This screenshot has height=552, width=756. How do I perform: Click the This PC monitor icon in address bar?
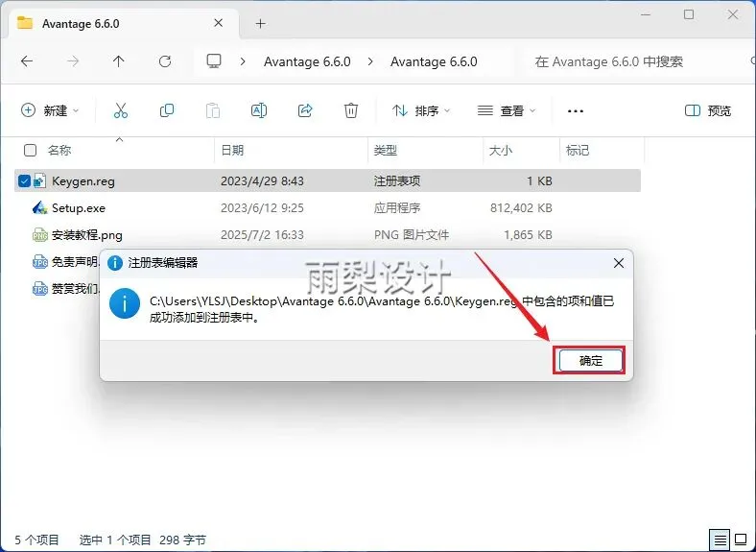214,61
